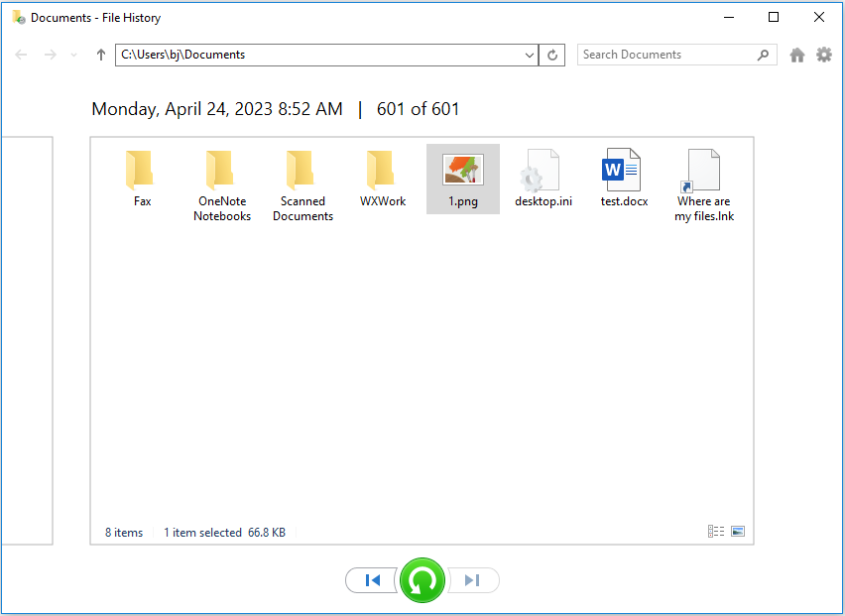Switch to details view
This screenshot has width=845, height=616.
pyautogui.click(x=716, y=532)
